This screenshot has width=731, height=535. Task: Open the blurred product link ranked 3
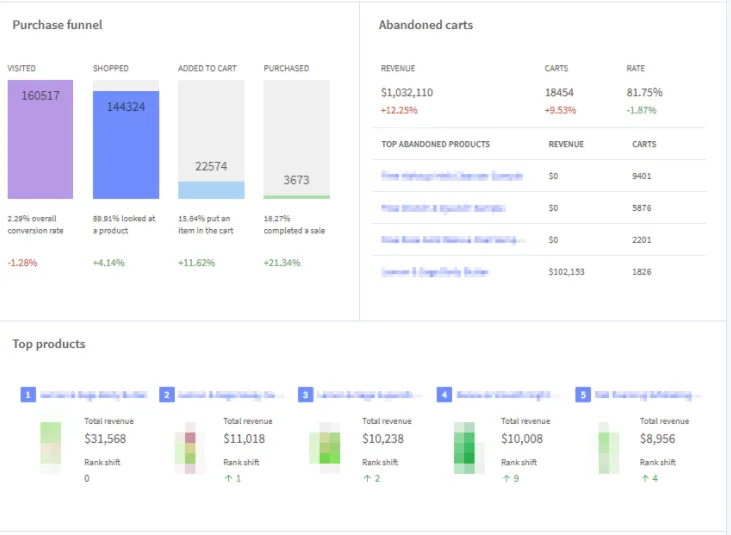pyautogui.click(x=369, y=395)
